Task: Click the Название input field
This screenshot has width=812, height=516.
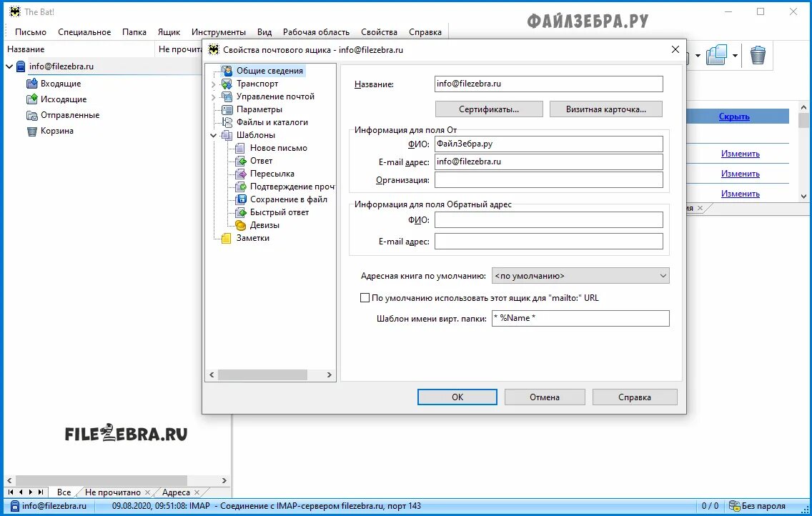Action: (x=548, y=84)
